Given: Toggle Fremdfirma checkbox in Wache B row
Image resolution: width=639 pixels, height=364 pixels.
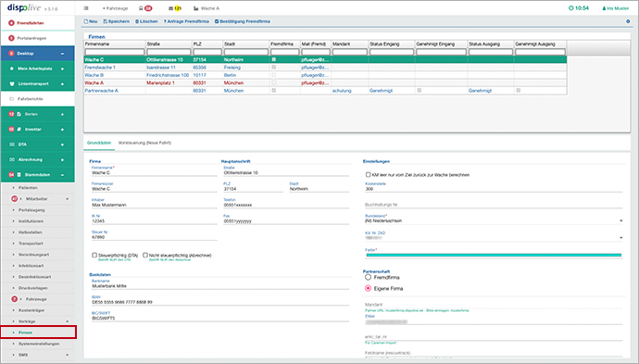Looking at the screenshot, I should point(274,75).
